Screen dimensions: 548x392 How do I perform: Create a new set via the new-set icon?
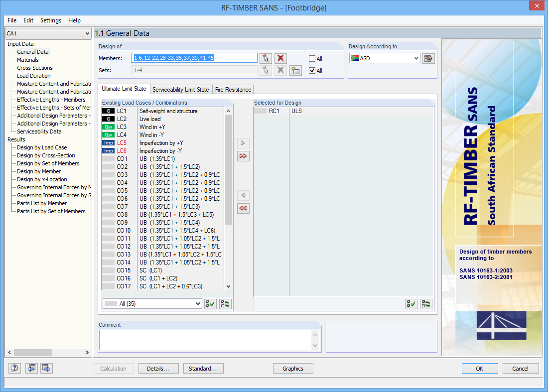click(x=295, y=70)
